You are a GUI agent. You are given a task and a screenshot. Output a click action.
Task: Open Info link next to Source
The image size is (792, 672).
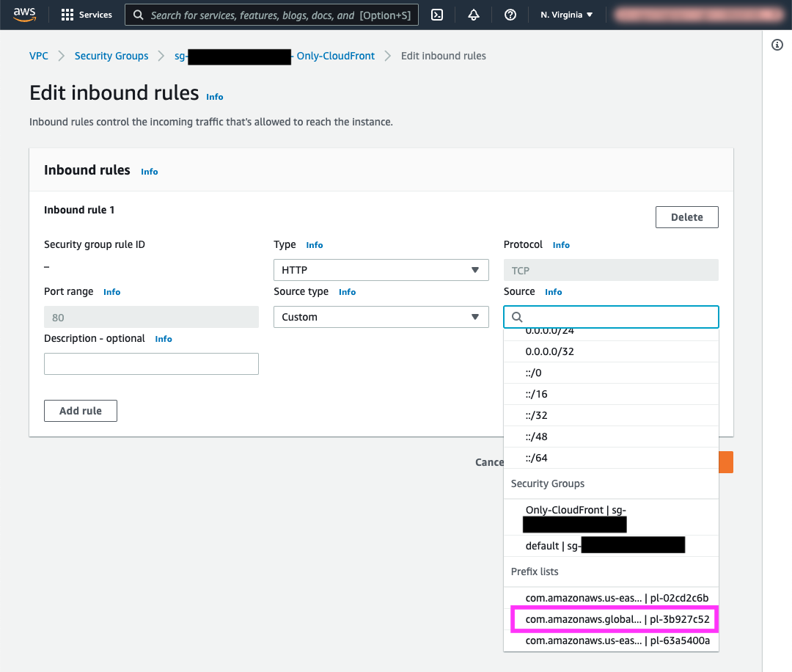(x=553, y=292)
